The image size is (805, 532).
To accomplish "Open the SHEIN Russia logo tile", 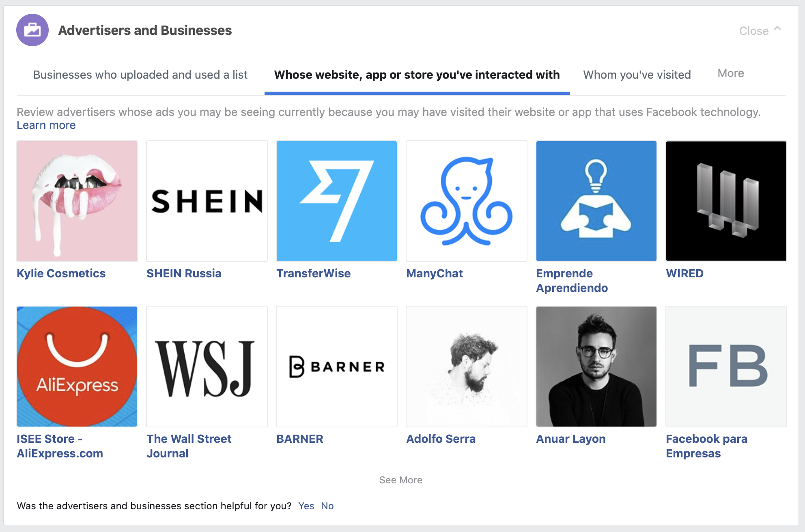I will click(207, 201).
